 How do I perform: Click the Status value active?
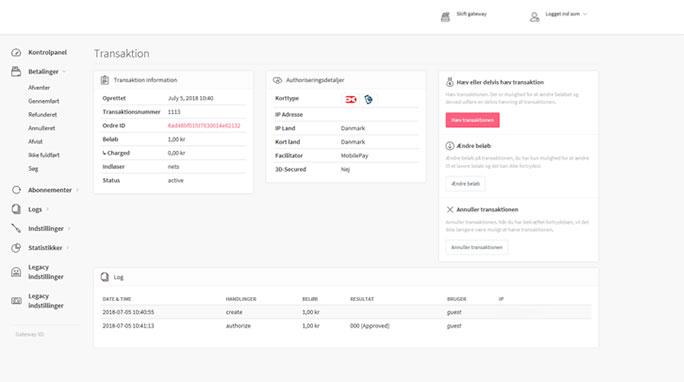[x=176, y=181]
